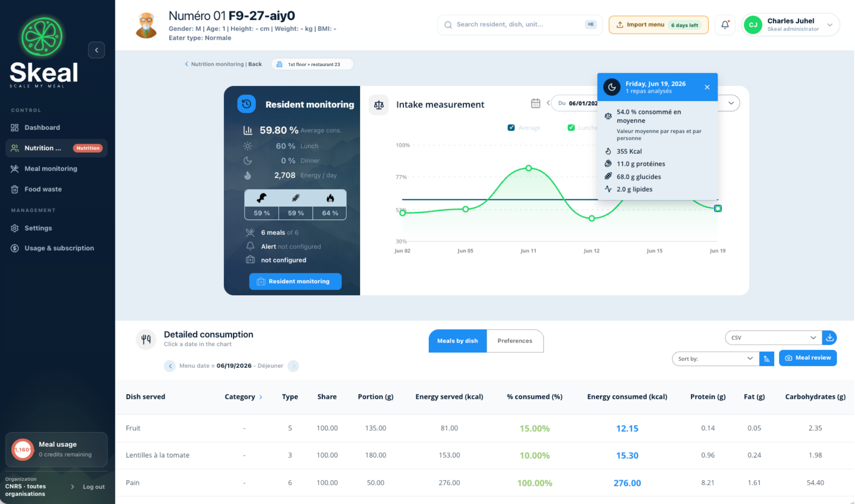Open Dashboard in the sidebar
The height and width of the screenshot is (504, 855).
56,128
